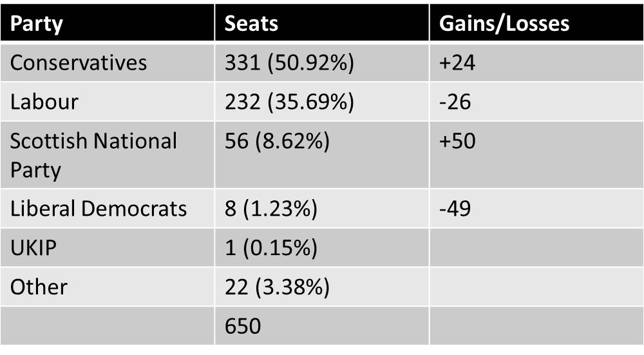Select the 8 (1.23%) seats cell

(270, 209)
